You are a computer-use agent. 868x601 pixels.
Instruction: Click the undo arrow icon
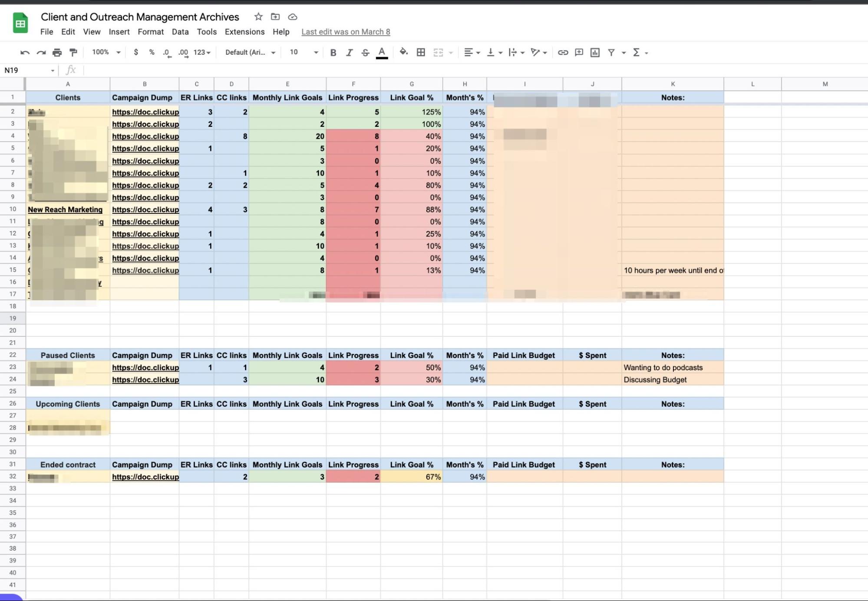click(x=25, y=53)
